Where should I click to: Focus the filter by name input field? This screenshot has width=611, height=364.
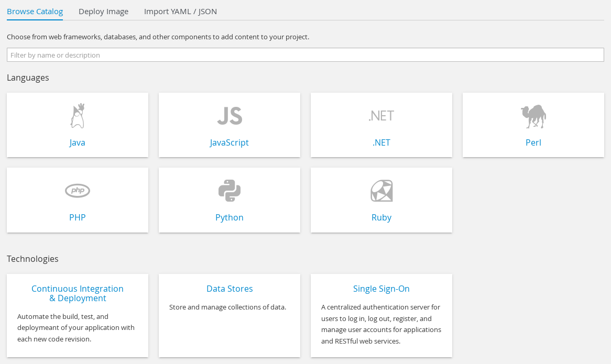pyautogui.click(x=305, y=55)
